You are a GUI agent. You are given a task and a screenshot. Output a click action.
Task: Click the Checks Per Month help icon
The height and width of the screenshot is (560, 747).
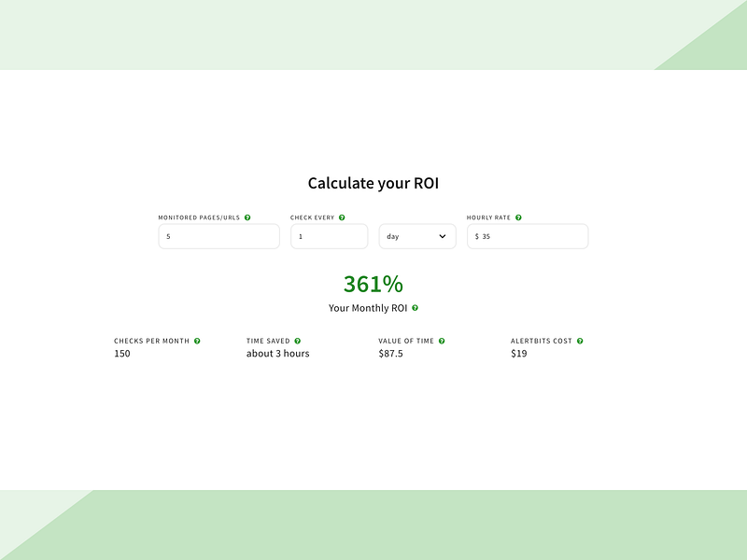click(x=197, y=341)
